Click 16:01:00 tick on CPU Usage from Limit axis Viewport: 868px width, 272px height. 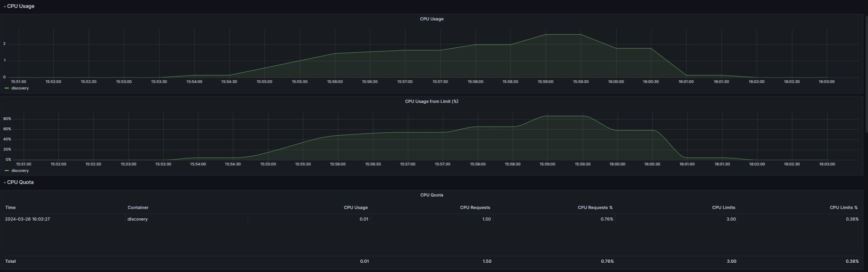[687, 164]
